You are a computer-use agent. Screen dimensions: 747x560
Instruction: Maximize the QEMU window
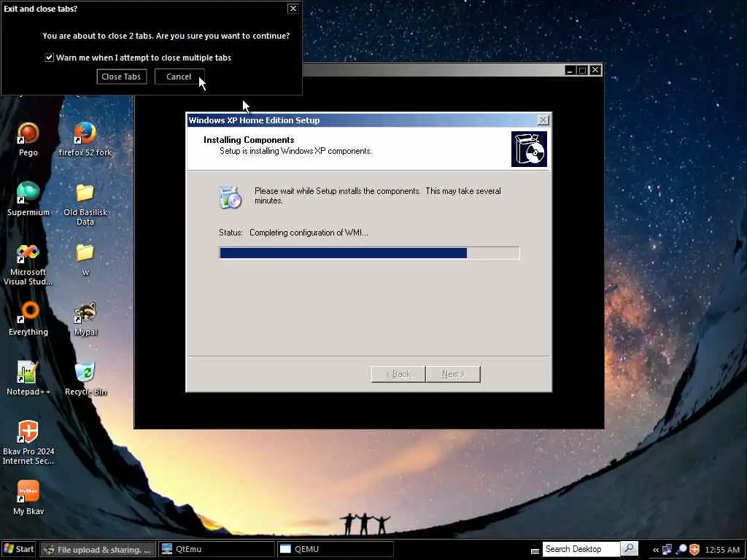coord(582,71)
